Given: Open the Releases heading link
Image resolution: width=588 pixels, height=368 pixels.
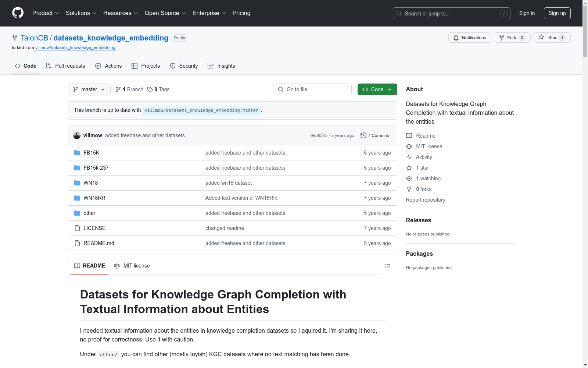Looking at the screenshot, I should click(419, 220).
